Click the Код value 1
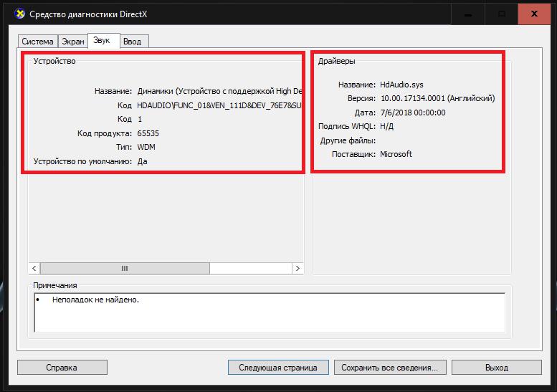Screen dimensions: 557x392 (140, 119)
